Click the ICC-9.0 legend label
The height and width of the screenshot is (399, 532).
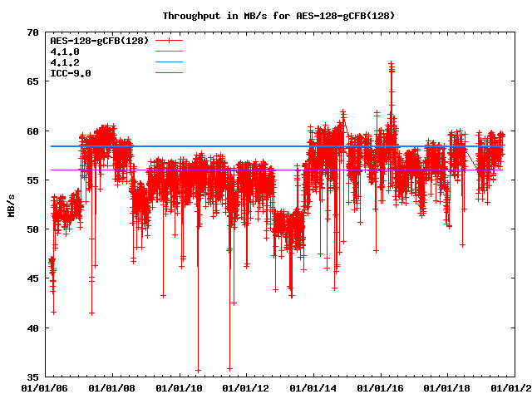pyautogui.click(x=71, y=73)
